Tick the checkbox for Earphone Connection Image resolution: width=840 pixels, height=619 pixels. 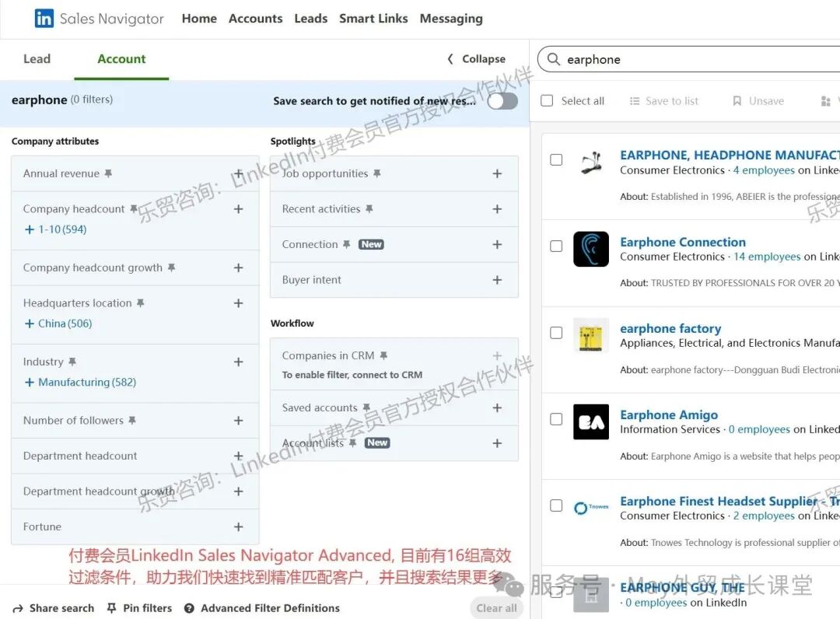pyautogui.click(x=556, y=247)
